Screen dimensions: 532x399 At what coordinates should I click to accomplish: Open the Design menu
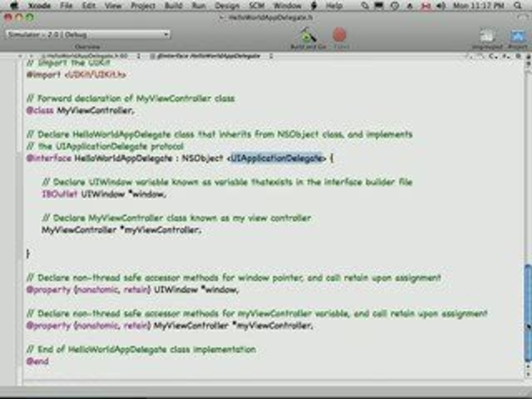click(227, 6)
